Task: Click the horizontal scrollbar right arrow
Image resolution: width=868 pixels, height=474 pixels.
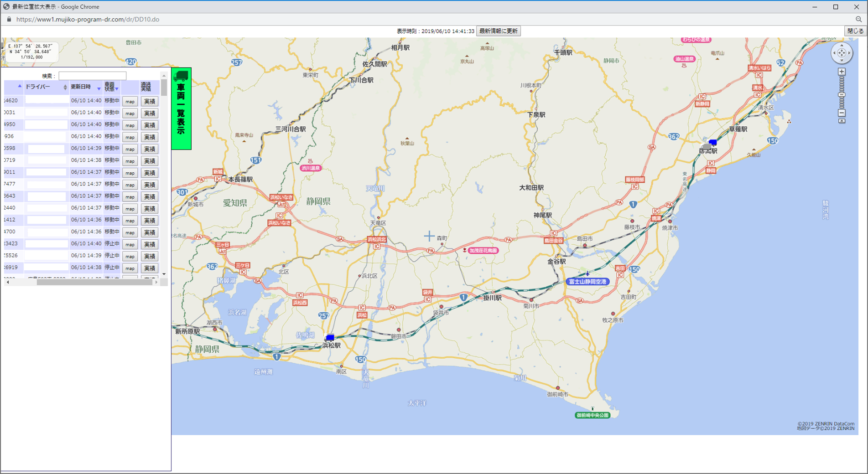Action: (156, 282)
